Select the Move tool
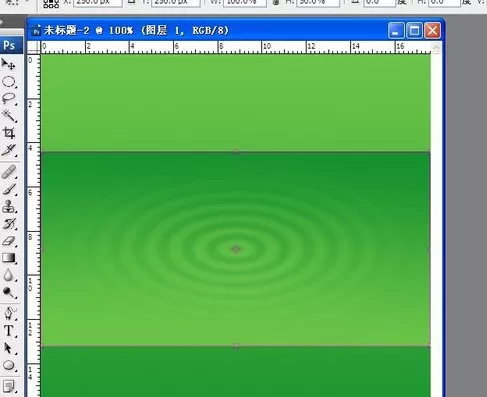 pos(9,64)
